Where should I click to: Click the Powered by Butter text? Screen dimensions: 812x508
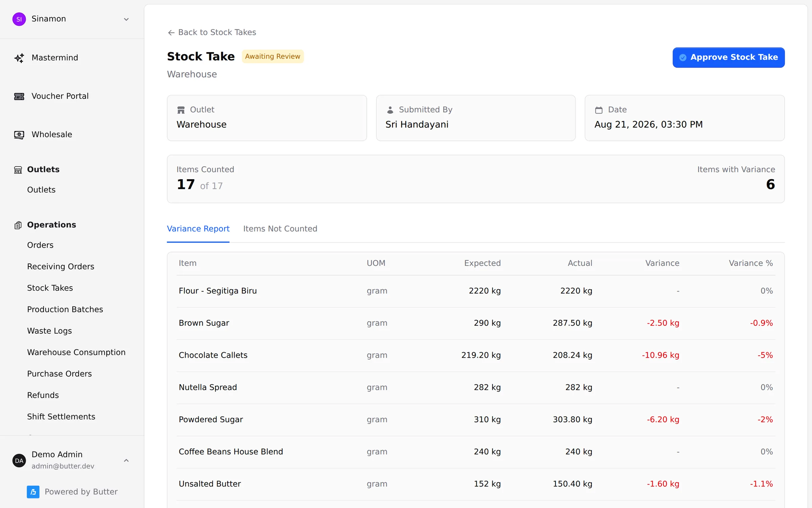click(81, 492)
